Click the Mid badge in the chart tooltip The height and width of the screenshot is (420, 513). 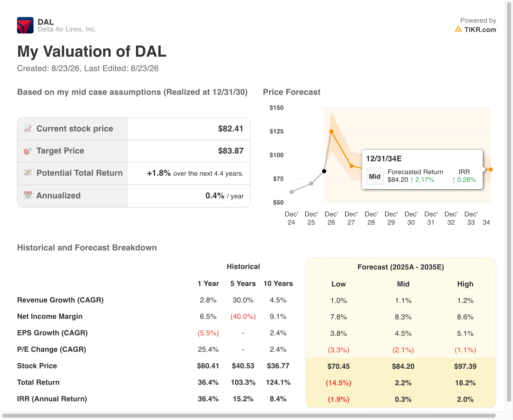pos(374,176)
